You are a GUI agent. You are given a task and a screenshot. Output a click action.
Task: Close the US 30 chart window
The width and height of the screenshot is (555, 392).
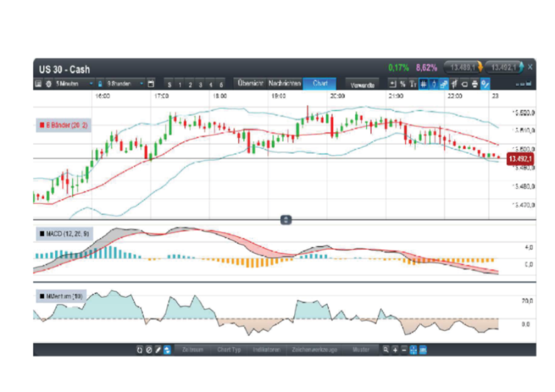(x=530, y=67)
